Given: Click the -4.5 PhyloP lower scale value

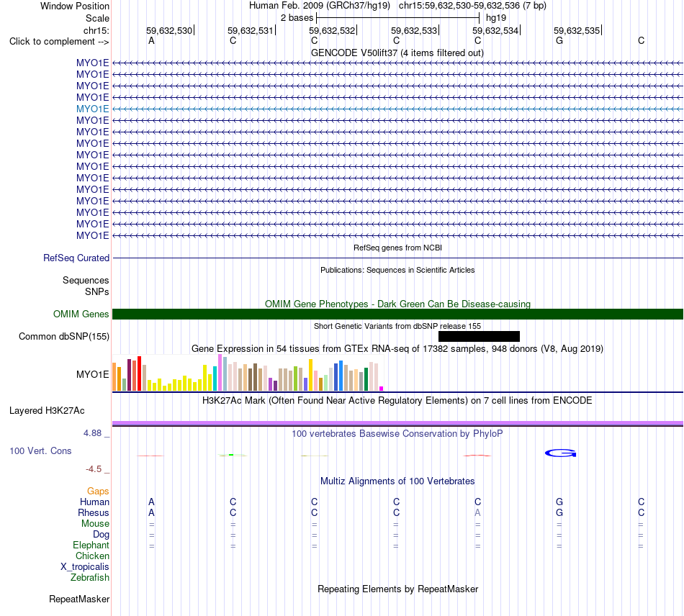Looking at the screenshot, I should tap(94, 469).
